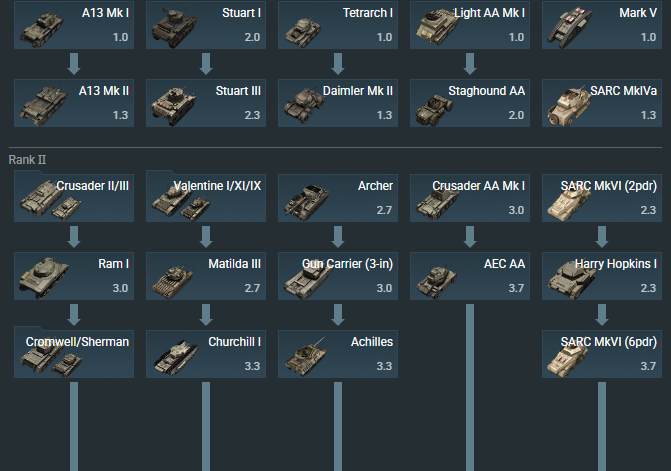Open the Harry Hopkins I card
671x471 pixels.
[602, 276]
